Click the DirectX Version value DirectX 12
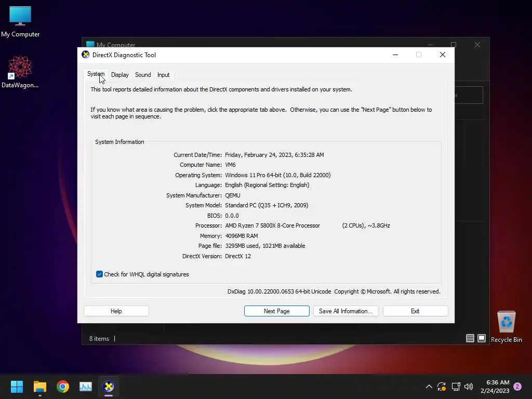 [238, 256]
